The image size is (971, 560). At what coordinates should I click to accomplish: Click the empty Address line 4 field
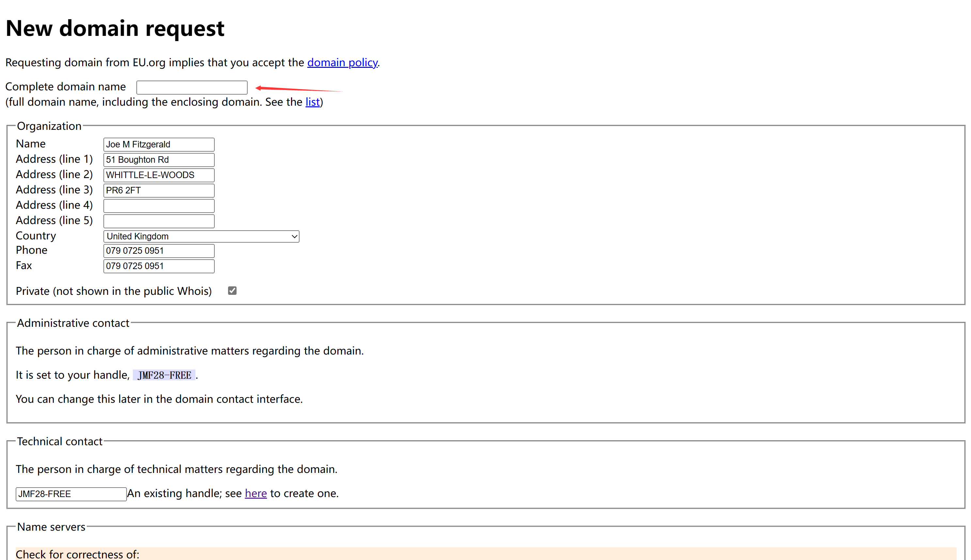tap(159, 206)
